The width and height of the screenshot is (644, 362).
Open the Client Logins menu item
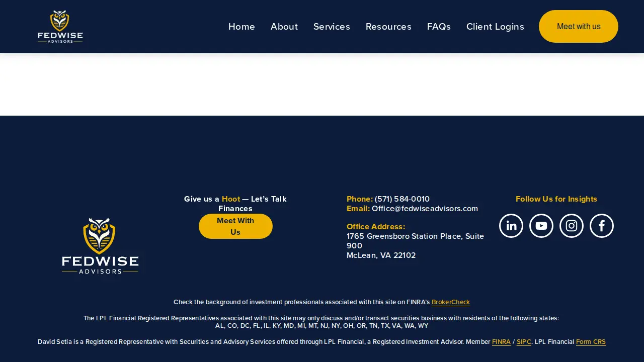495,27
